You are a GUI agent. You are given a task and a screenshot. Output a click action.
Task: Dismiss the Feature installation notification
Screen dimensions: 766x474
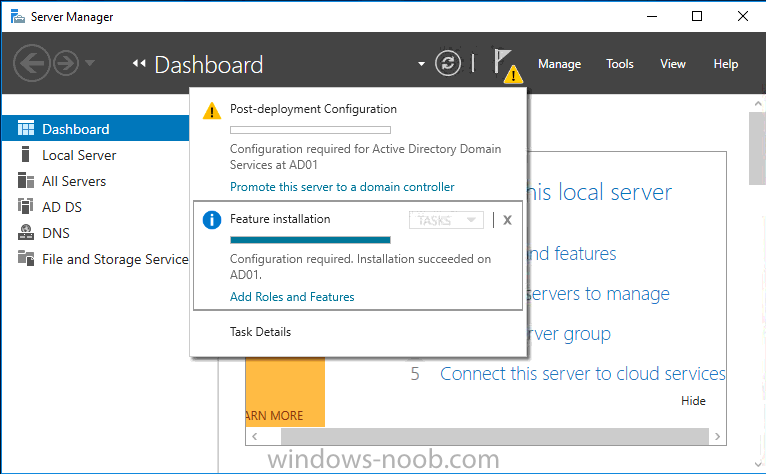[508, 220]
